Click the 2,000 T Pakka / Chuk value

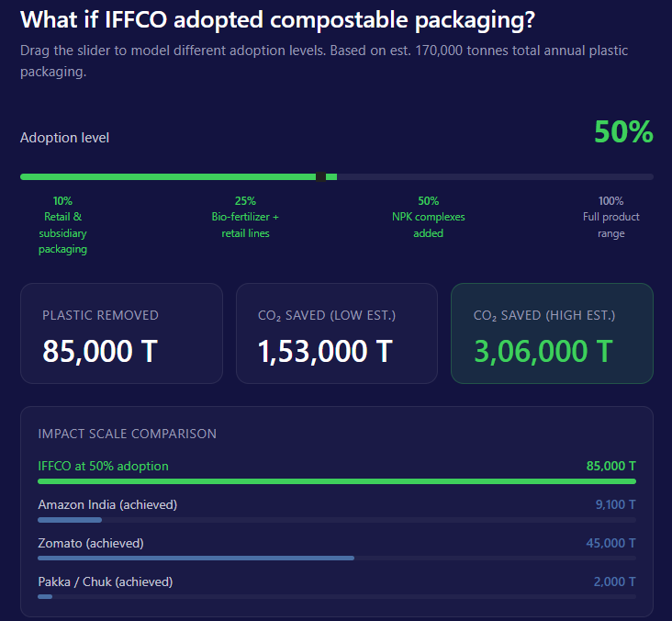615,581
